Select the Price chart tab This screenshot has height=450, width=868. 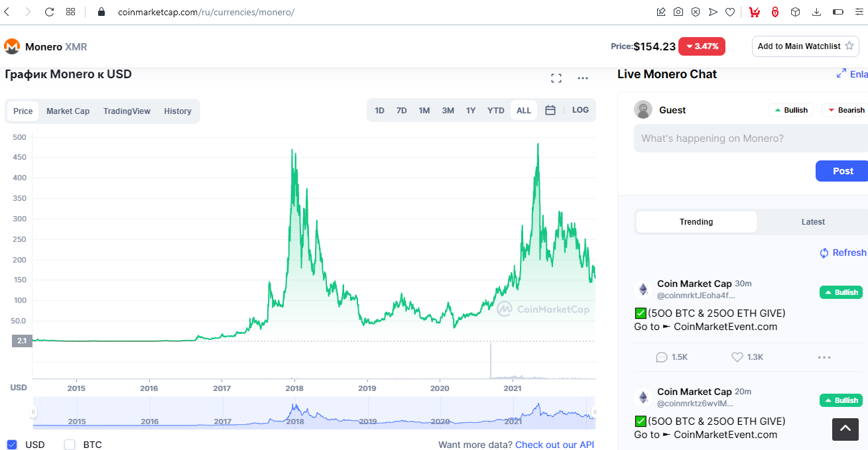pyautogui.click(x=23, y=111)
